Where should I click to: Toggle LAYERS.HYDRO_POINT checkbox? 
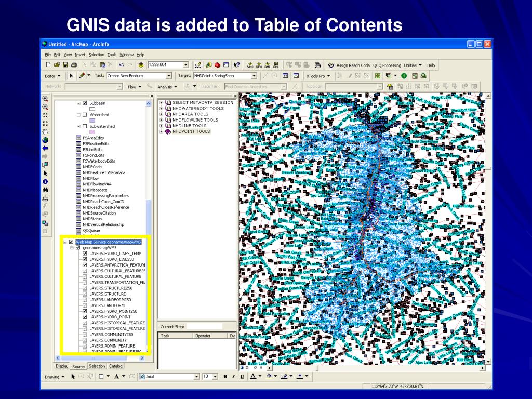(x=85, y=317)
